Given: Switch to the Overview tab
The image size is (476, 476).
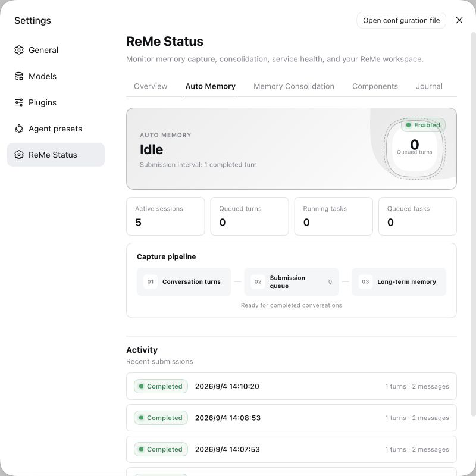Looking at the screenshot, I should (151, 86).
